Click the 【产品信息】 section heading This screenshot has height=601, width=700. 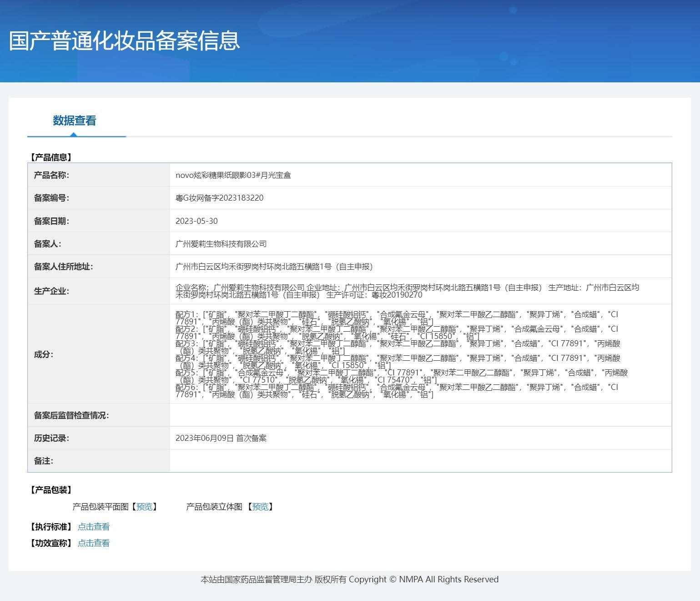point(51,157)
